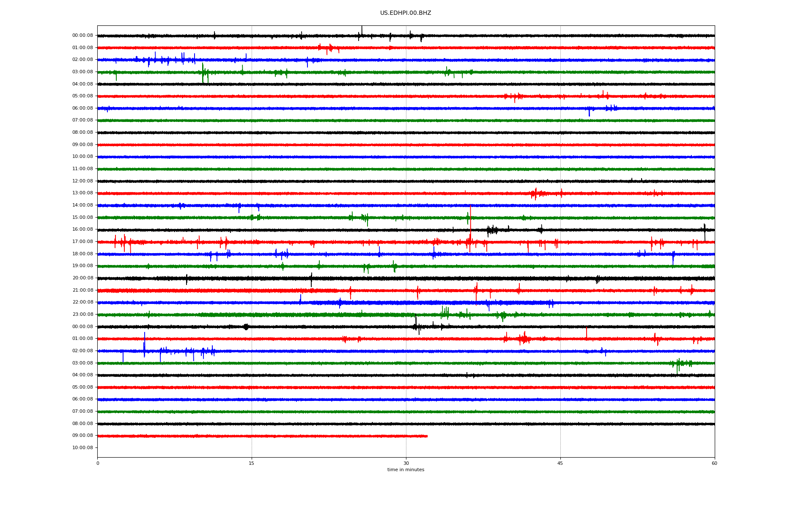Select the x-axis tick label 60
The height and width of the screenshot is (508, 812).
(x=714, y=463)
